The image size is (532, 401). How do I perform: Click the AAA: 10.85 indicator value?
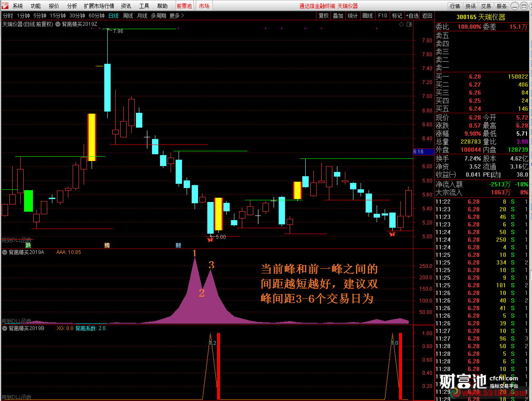(x=68, y=252)
